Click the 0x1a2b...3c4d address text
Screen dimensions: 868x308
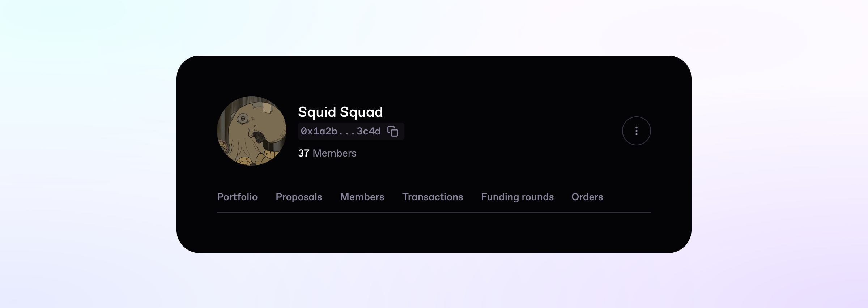coord(341,131)
